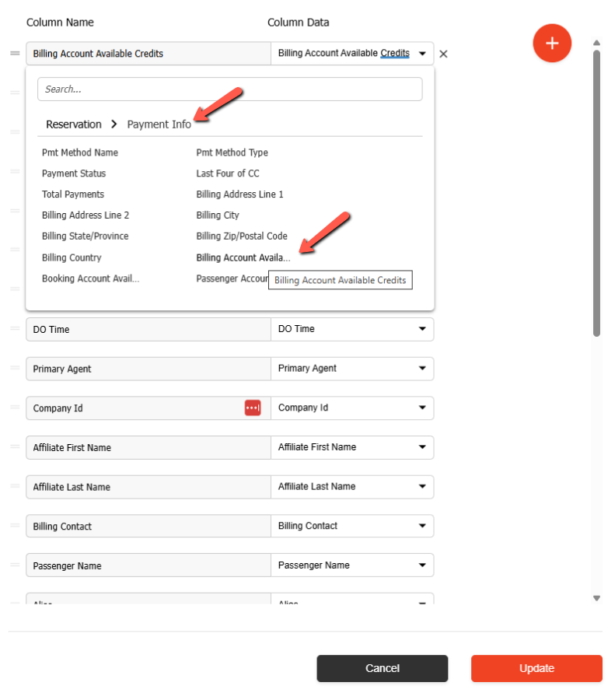Click the drag handle for Affiliate First Name

tap(15, 446)
